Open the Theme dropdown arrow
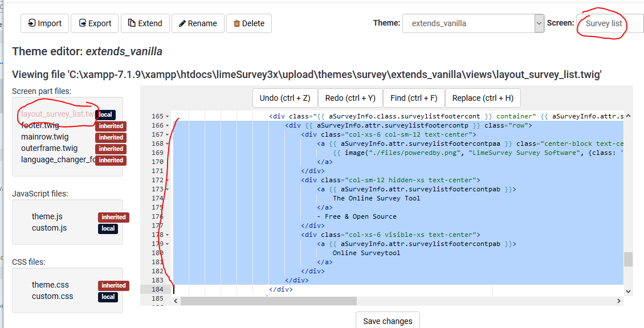The image size is (644, 328). tap(539, 23)
